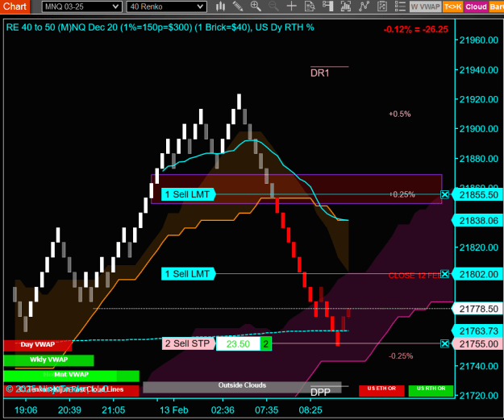Click the 21960.00 price axis label

point(479,40)
